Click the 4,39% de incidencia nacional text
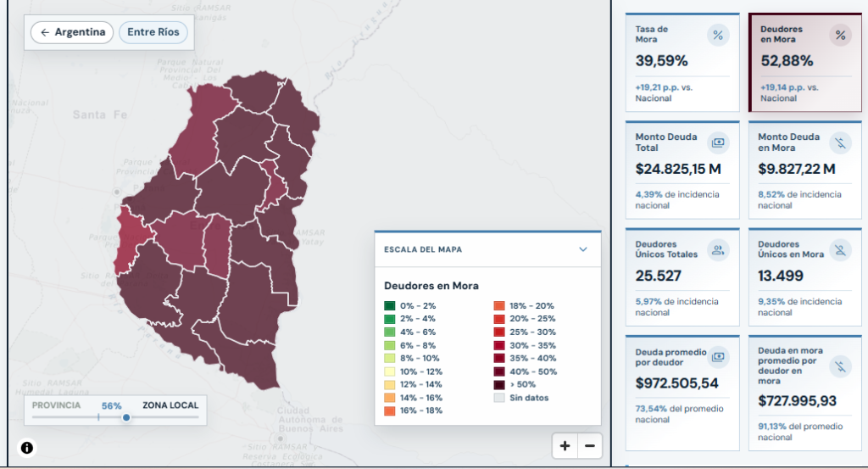Image resolution: width=868 pixels, height=469 pixels. (677, 200)
